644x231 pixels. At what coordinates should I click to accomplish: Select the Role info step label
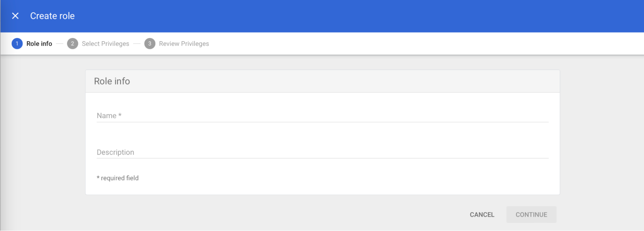click(x=39, y=43)
